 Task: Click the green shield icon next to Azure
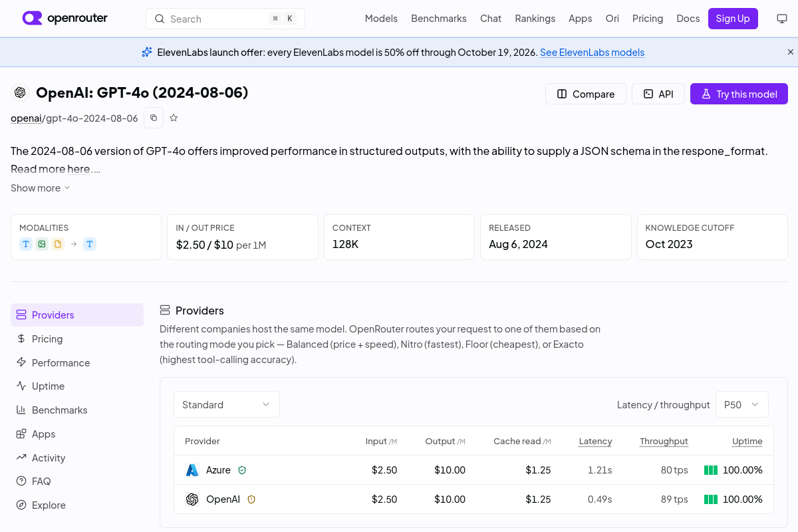pyautogui.click(x=242, y=470)
